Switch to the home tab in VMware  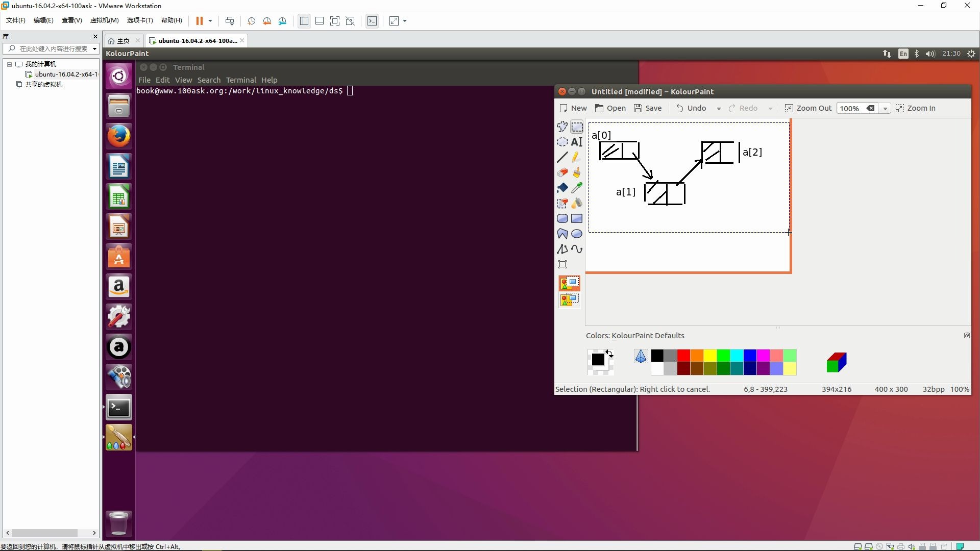[x=122, y=41]
